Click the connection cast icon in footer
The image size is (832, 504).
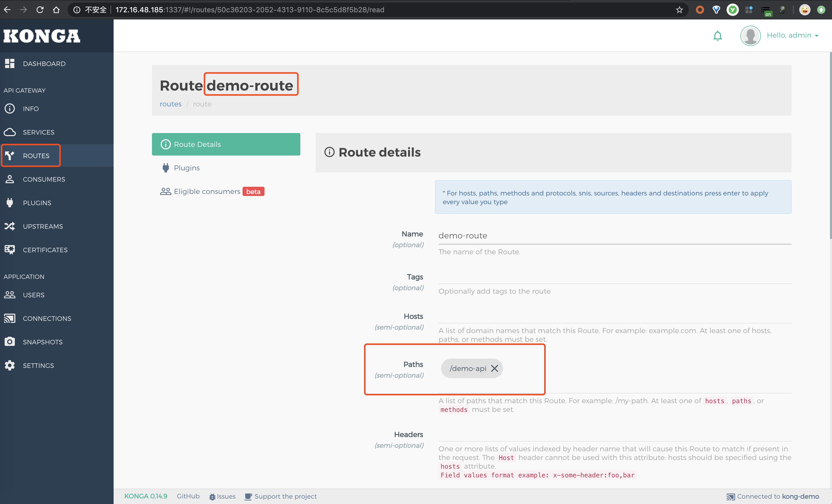click(730, 497)
